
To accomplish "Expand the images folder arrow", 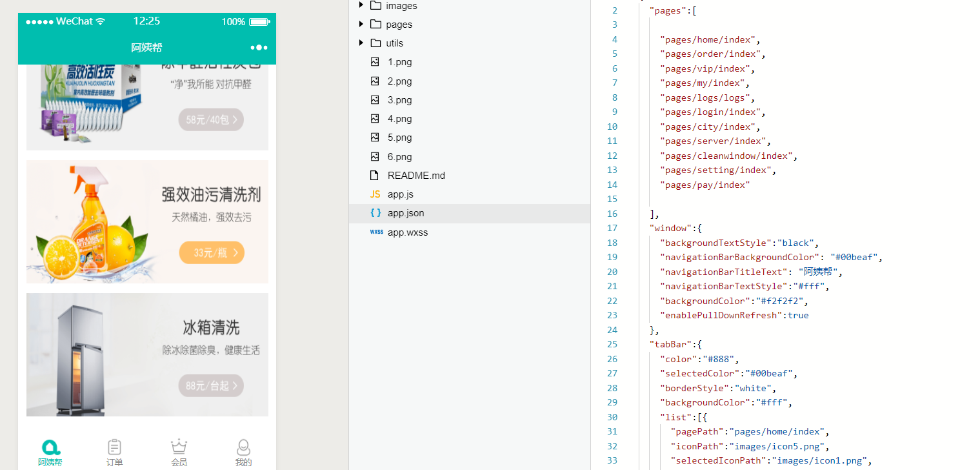I will coord(361,5).
